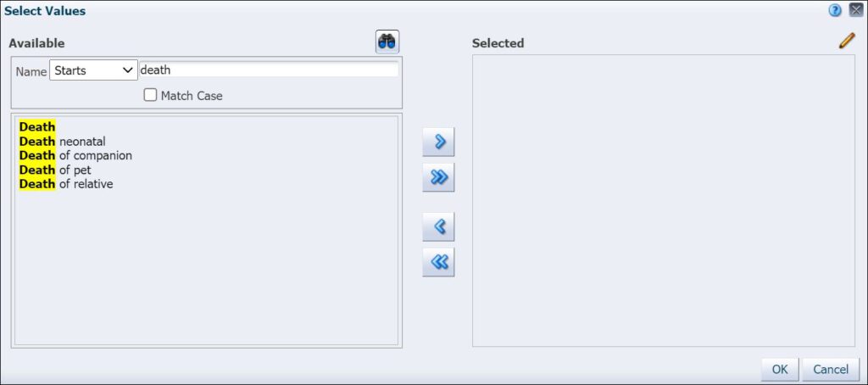Viewport: 868px width, 385px height.
Task: Open help via the question mark icon
Action: click(x=835, y=10)
